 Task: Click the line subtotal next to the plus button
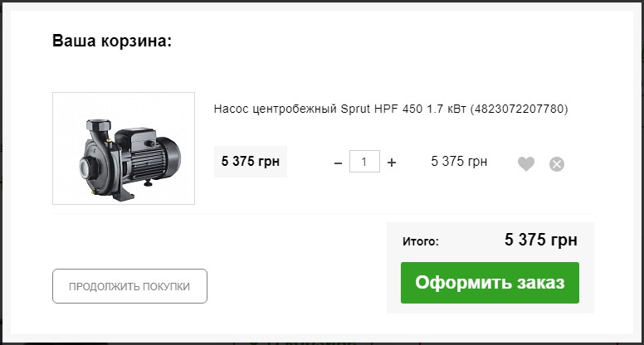click(x=459, y=162)
